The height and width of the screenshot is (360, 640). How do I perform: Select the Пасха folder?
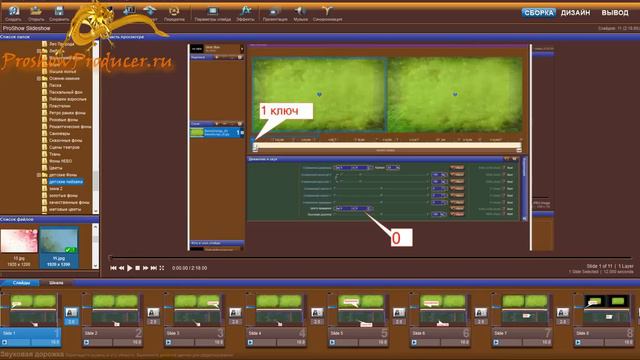(55, 85)
